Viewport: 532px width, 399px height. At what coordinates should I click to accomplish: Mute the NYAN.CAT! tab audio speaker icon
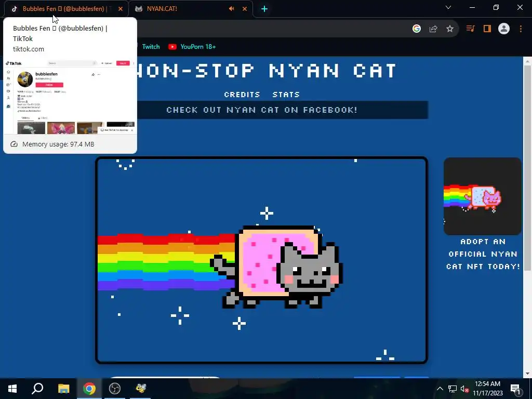point(231,9)
